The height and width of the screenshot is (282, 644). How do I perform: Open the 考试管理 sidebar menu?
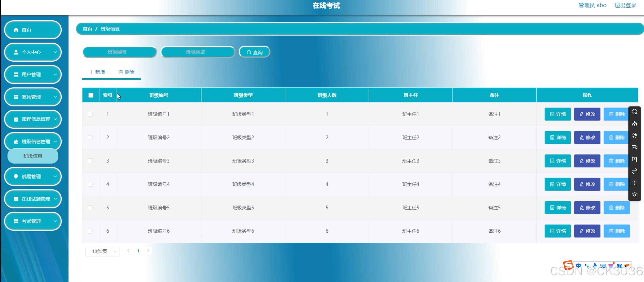point(33,221)
